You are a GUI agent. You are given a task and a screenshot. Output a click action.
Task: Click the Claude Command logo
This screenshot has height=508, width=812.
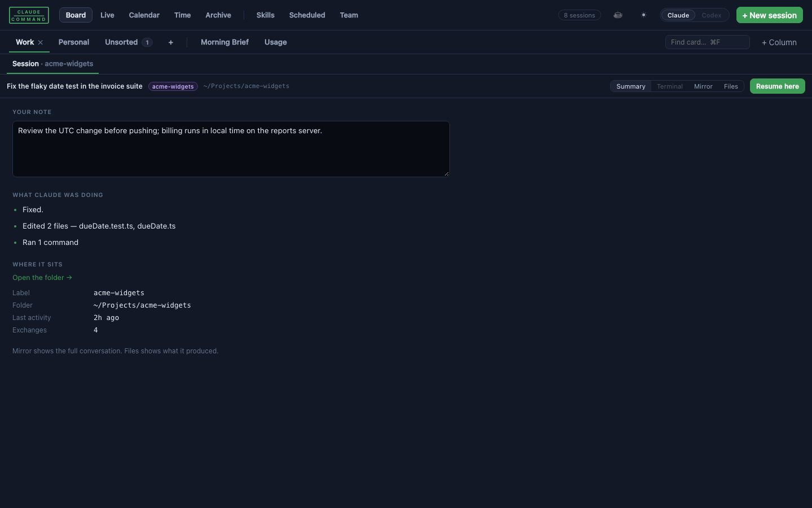coord(29,15)
